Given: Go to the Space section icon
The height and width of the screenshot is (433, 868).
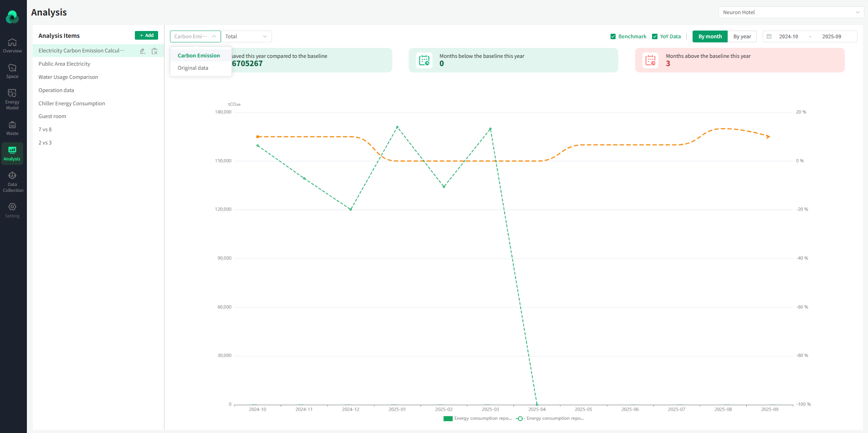Looking at the screenshot, I should 12,71.
